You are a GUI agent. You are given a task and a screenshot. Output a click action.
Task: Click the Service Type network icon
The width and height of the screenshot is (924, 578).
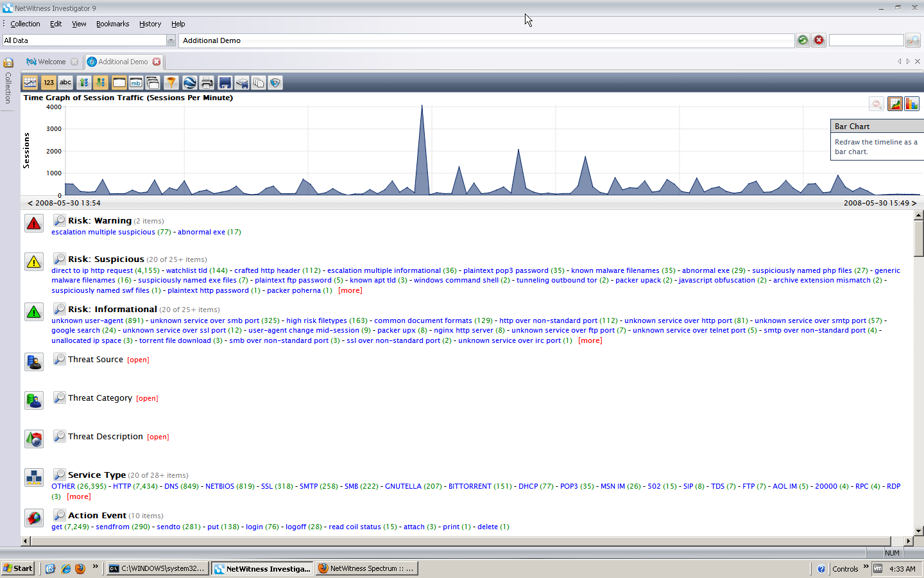point(34,477)
